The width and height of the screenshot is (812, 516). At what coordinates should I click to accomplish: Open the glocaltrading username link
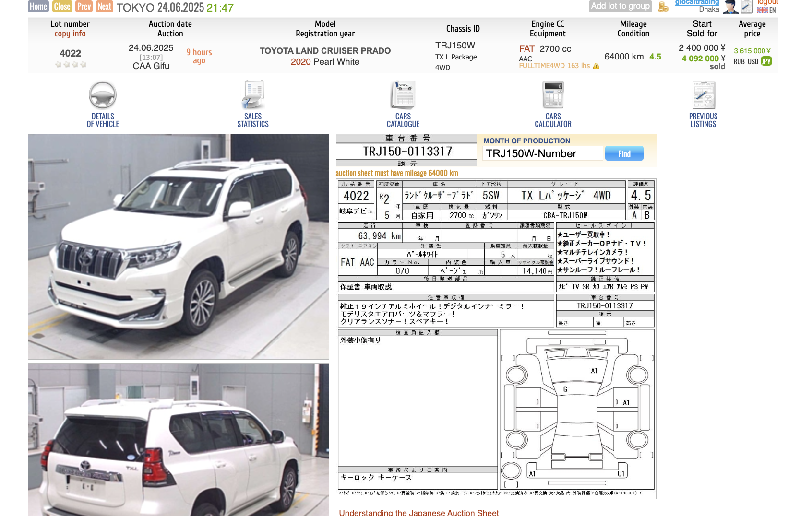coord(697,2)
